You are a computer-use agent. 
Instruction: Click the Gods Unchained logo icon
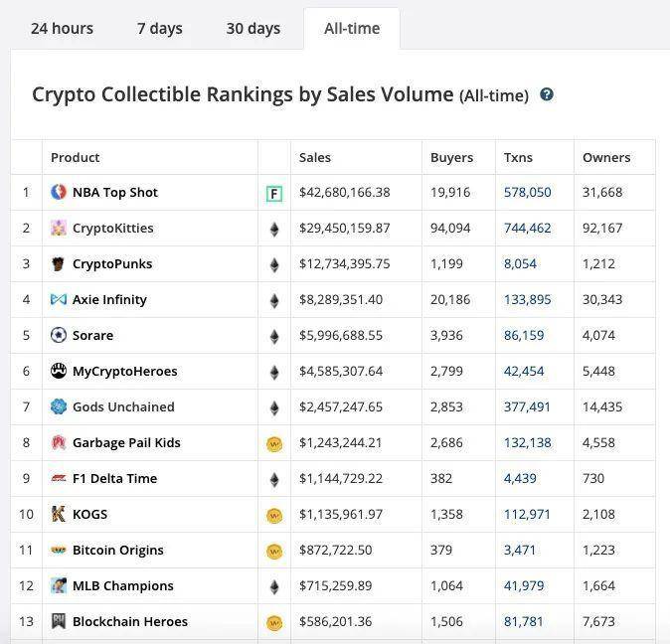coord(59,407)
